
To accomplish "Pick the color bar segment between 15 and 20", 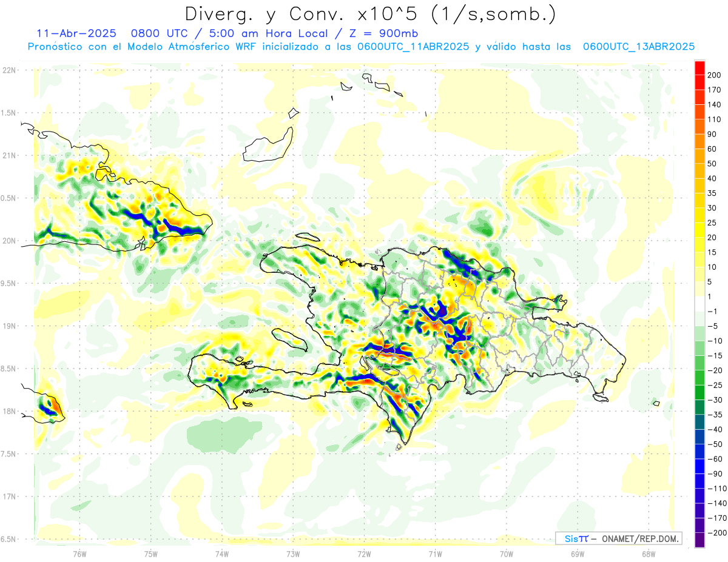I will (x=700, y=245).
